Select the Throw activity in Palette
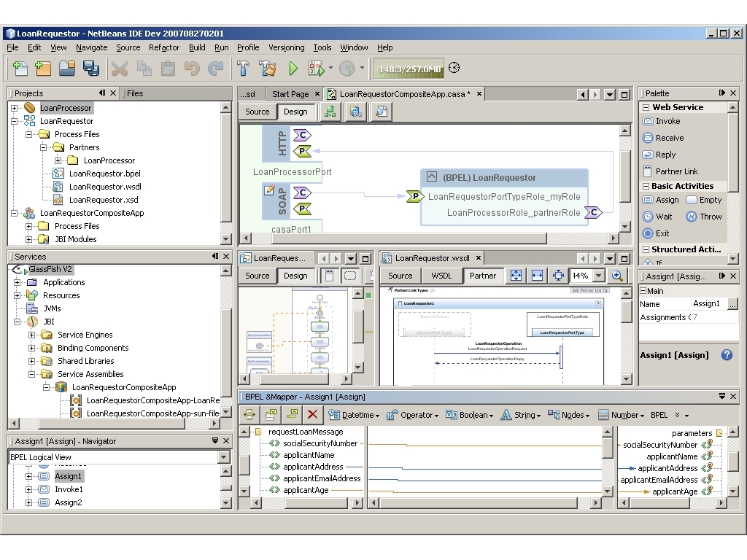Screen dimensions: 747x560 point(704,217)
